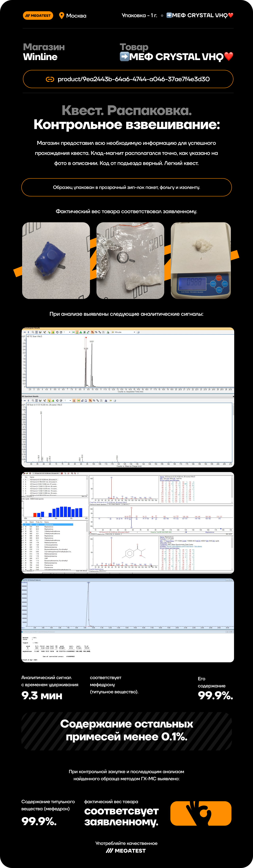The image size is (253, 868).
Task: Click the zoom magnifier in MS Spectrum toolbar
Action: pos(33,401)
